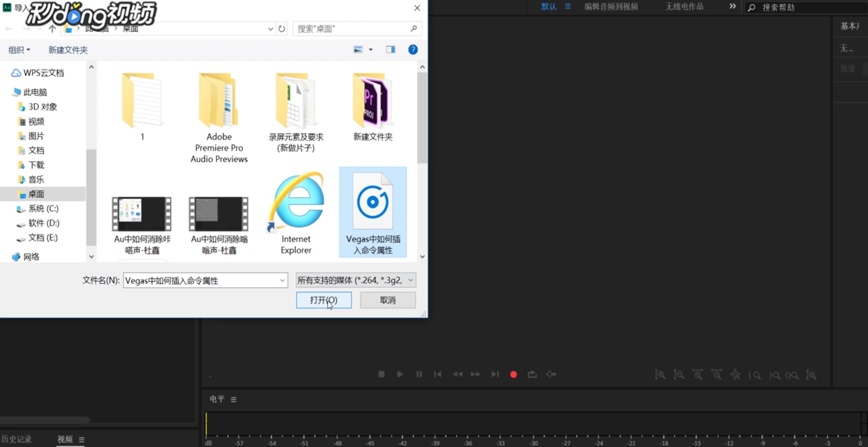868x447 pixels.
Task: Select 系统 (C:) drive
Action: click(x=37, y=209)
